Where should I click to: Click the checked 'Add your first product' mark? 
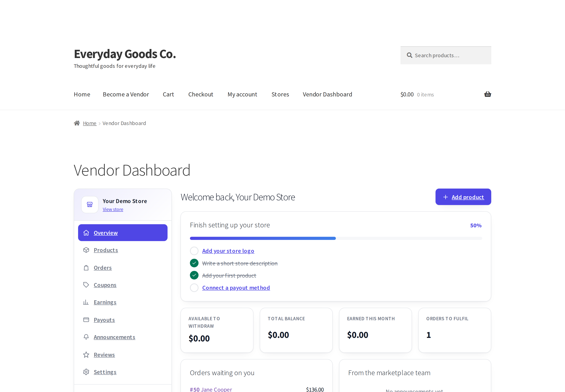click(194, 275)
